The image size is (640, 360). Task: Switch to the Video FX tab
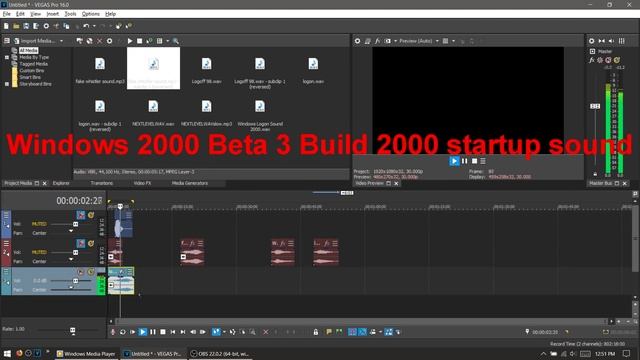click(x=142, y=183)
